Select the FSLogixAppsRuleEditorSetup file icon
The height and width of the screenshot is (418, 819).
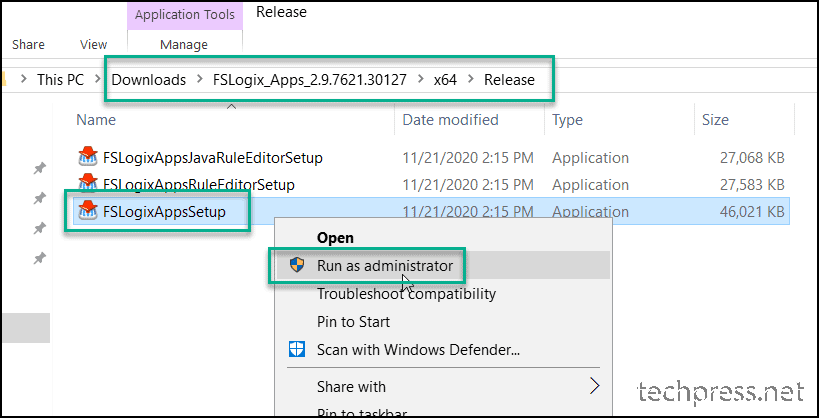pyautogui.click(x=88, y=183)
